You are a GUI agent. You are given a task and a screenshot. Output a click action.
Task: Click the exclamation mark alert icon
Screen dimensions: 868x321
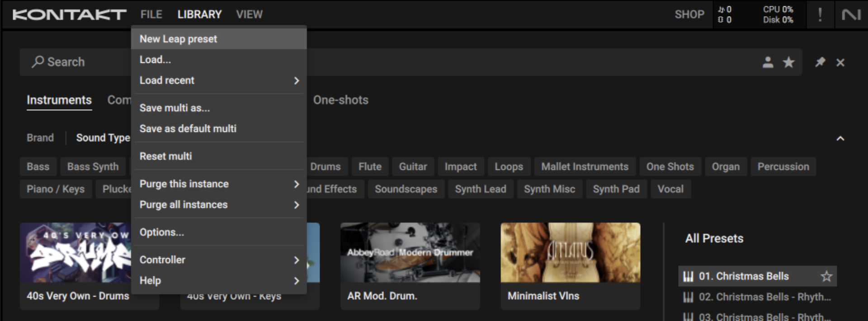click(820, 15)
